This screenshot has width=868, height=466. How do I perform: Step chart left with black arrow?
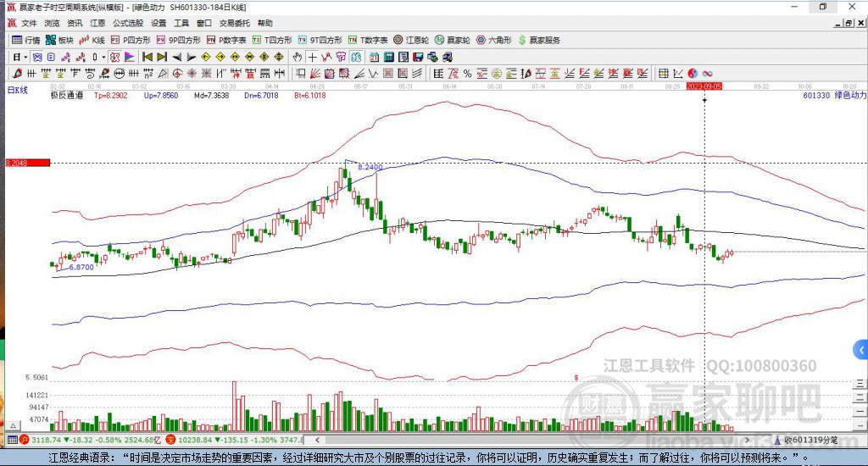pyautogui.click(x=176, y=57)
